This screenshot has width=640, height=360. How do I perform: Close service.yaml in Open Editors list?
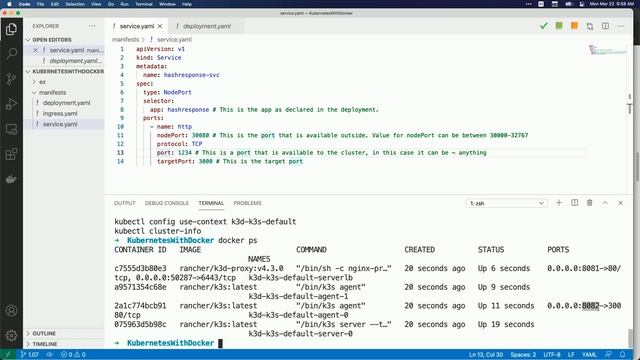point(36,50)
